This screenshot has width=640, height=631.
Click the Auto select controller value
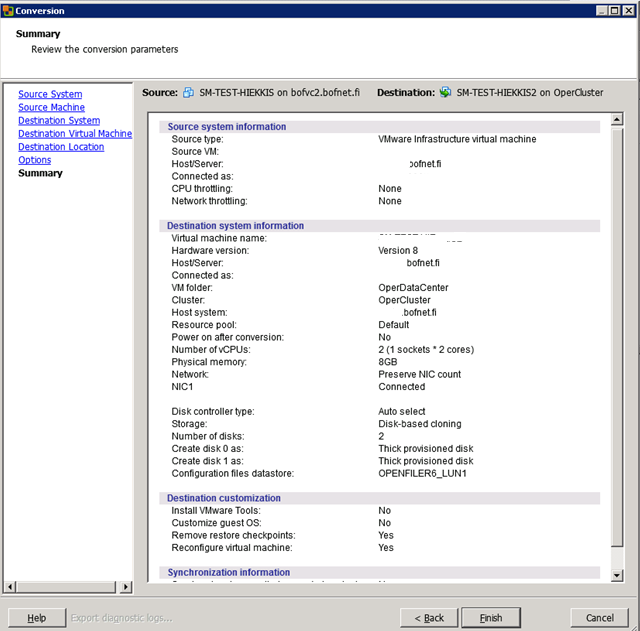tap(402, 411)
